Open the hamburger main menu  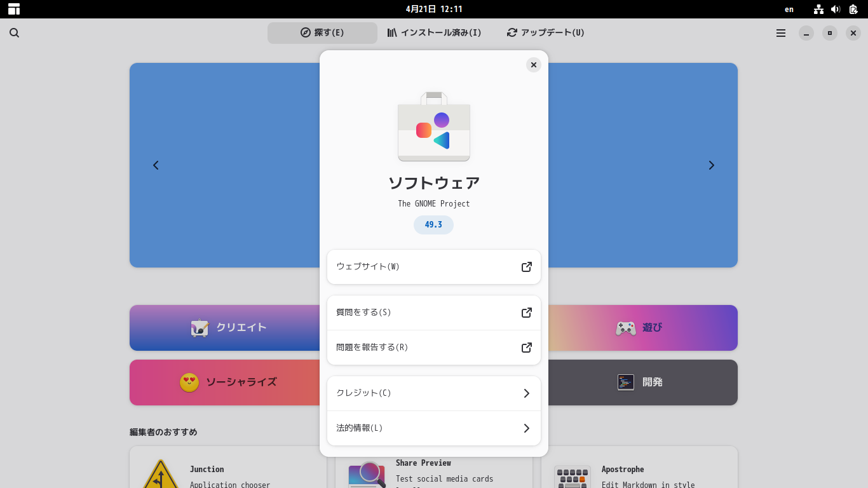coord(781,33)
